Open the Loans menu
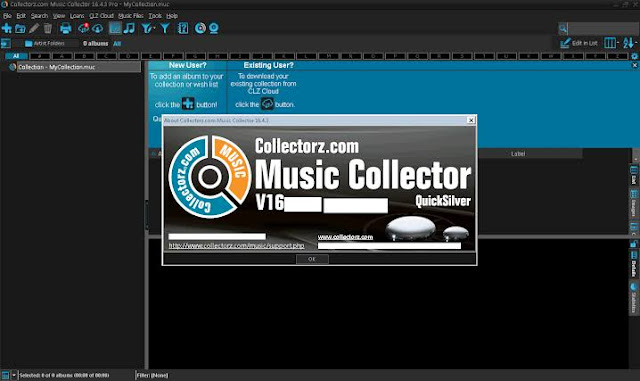The width and height of the screenshot is (640, 381). pos(77,16)
